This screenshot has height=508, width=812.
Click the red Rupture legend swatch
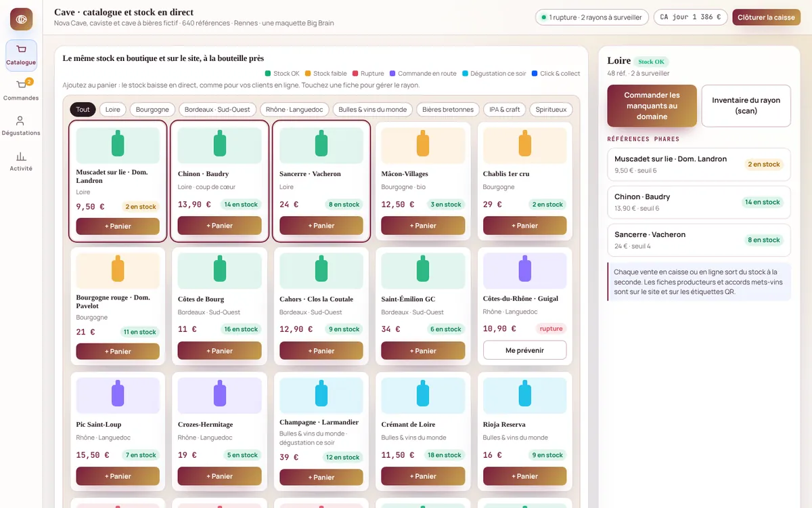tap(355, 73)
